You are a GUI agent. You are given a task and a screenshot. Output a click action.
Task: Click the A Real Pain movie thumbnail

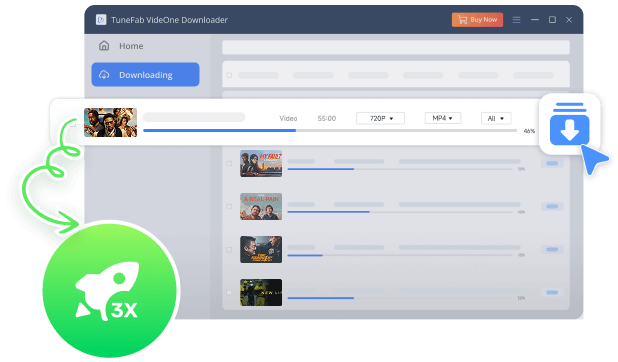click(x=261, y=206)
